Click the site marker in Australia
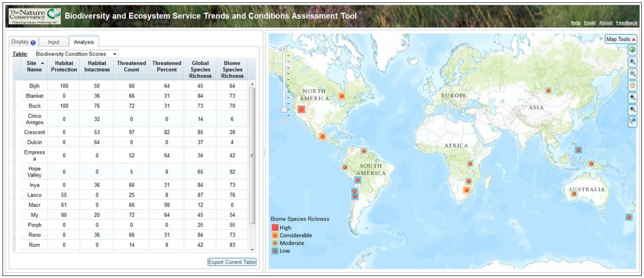This screenshot has height=278, width=644. pyautogui.click(x=574, y=194)
